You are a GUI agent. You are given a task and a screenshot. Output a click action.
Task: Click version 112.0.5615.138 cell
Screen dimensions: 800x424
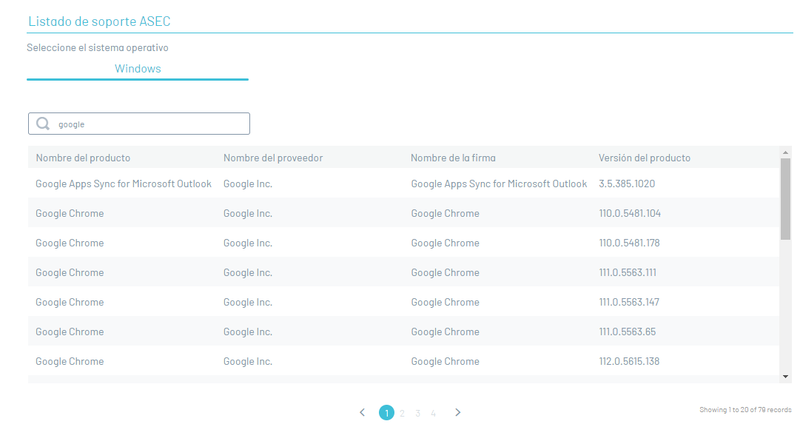629,361
